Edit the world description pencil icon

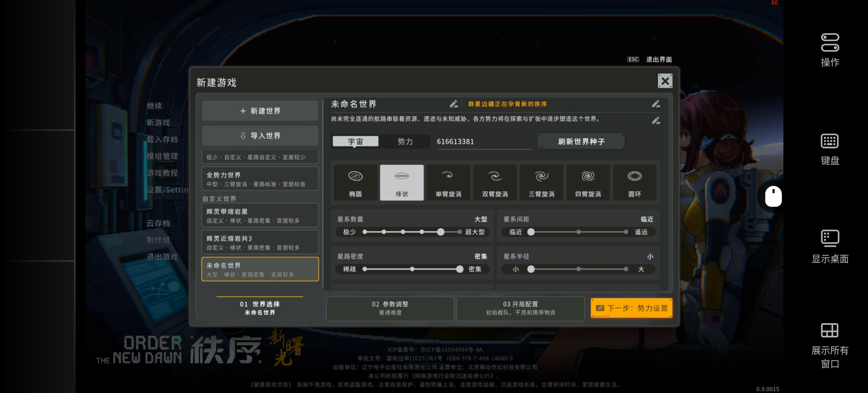click(656, 121)
